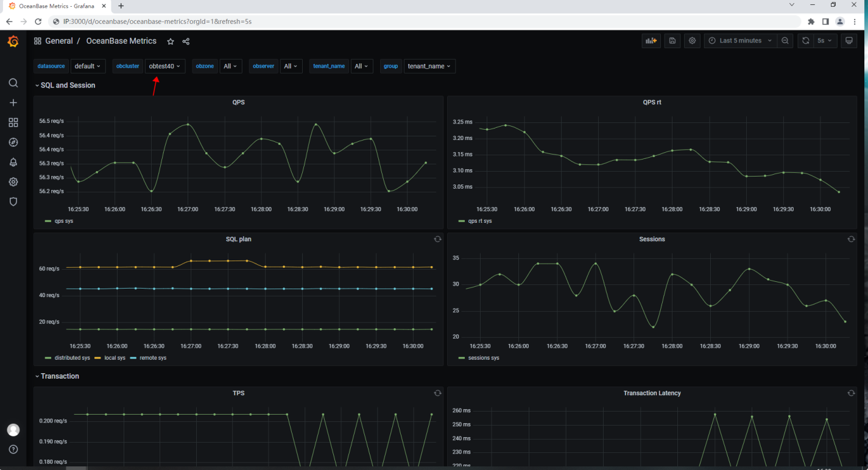
Task: Zoom out the time range
Action: [785, 41]
